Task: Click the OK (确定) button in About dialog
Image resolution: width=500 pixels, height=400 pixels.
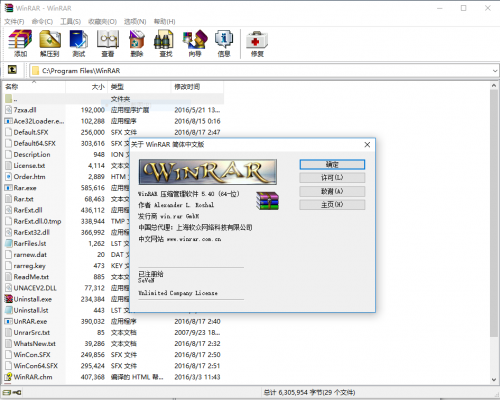Action: (332, 164)
